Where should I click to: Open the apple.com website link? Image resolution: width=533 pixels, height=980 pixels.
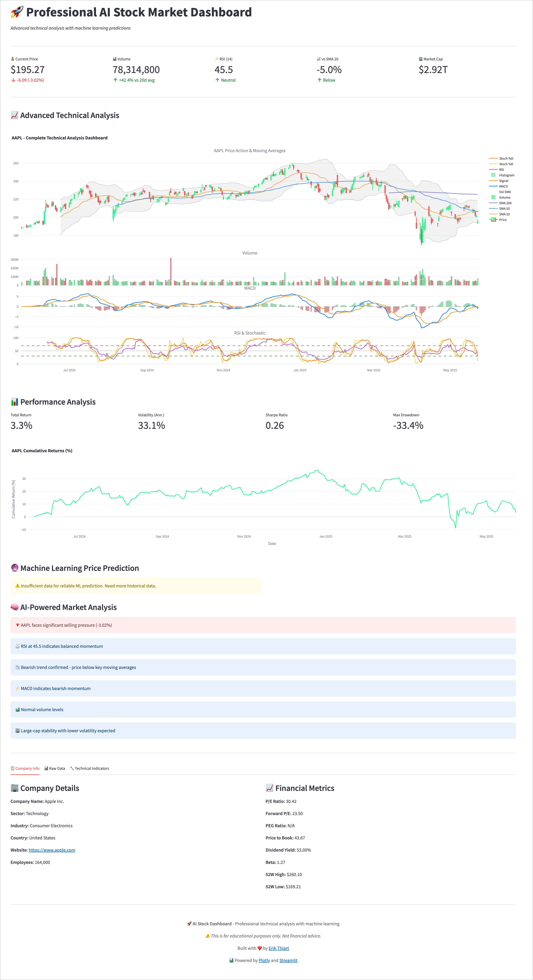coord(52,850)
